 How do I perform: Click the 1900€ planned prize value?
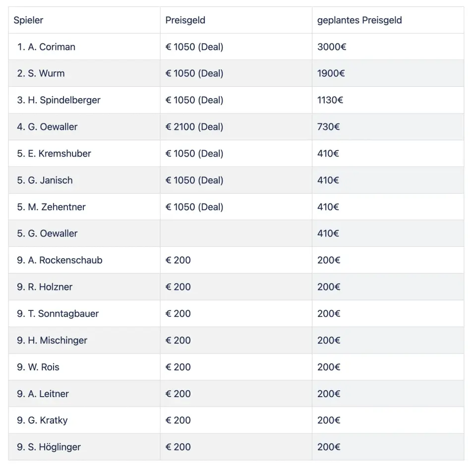331,73
